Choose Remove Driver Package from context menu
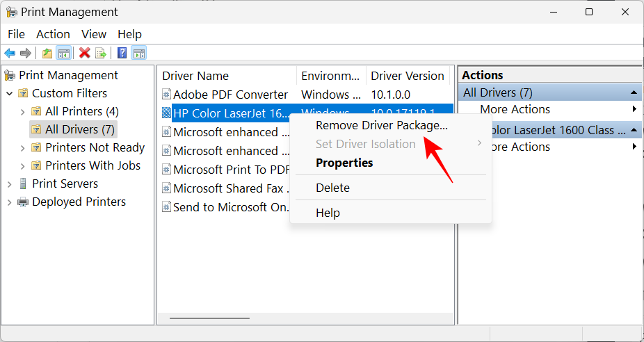The image size is (644, 342). 381,126
